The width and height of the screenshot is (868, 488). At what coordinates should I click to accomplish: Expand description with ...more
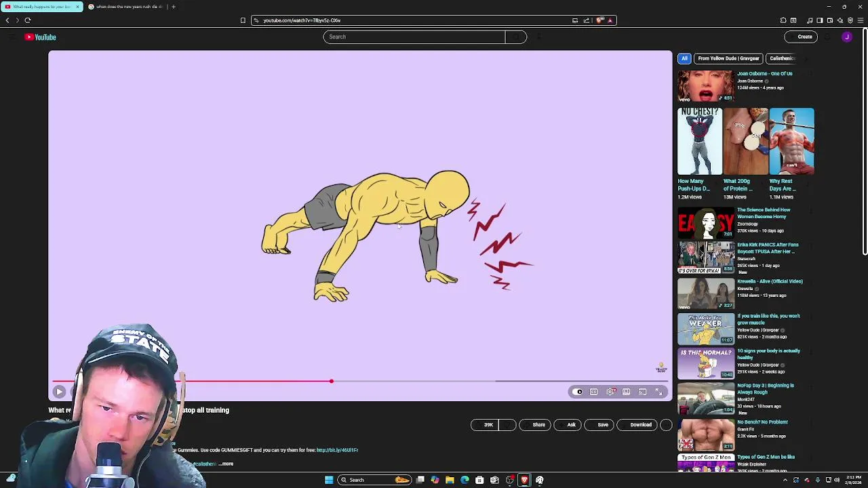coord(226,464)
